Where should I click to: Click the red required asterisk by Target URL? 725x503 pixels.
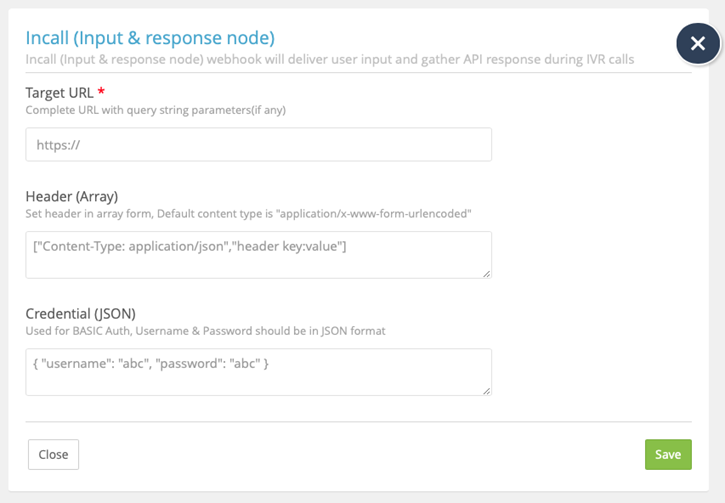click(101, 91)
